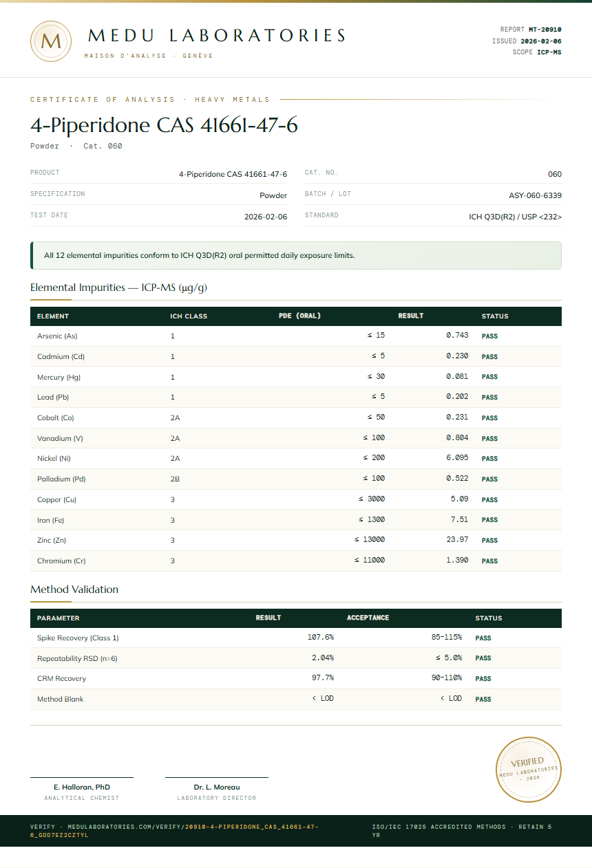Click the Cadmium (Cd) row label
The height and width of the screenshot is (868, 592).
(61, 357)
